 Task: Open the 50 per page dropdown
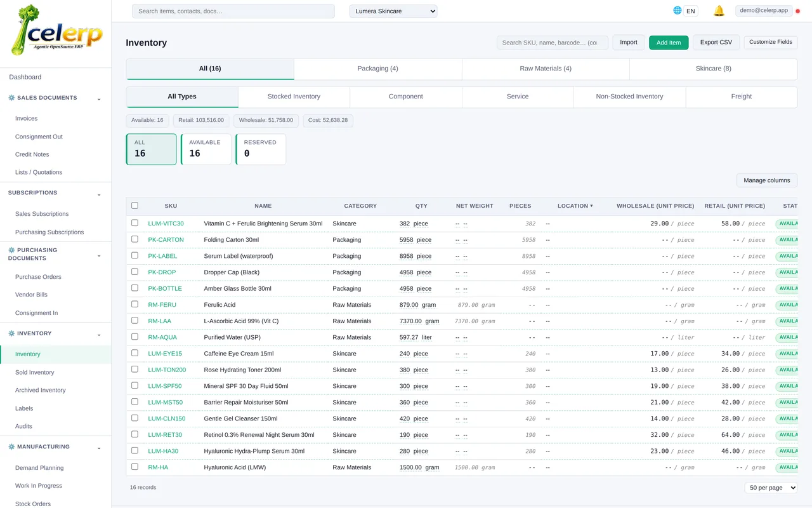pyautogui.click(x=771, y=488)
